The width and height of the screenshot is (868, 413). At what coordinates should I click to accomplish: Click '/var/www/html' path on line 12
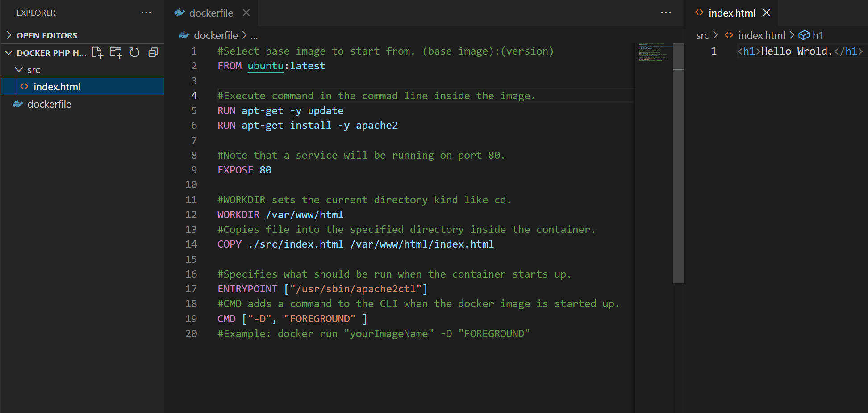click(305, 215)
